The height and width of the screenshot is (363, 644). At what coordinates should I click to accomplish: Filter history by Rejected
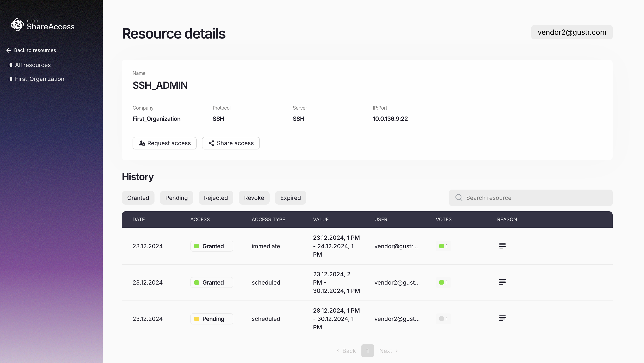pyautogui.click(x=216, y=198)
